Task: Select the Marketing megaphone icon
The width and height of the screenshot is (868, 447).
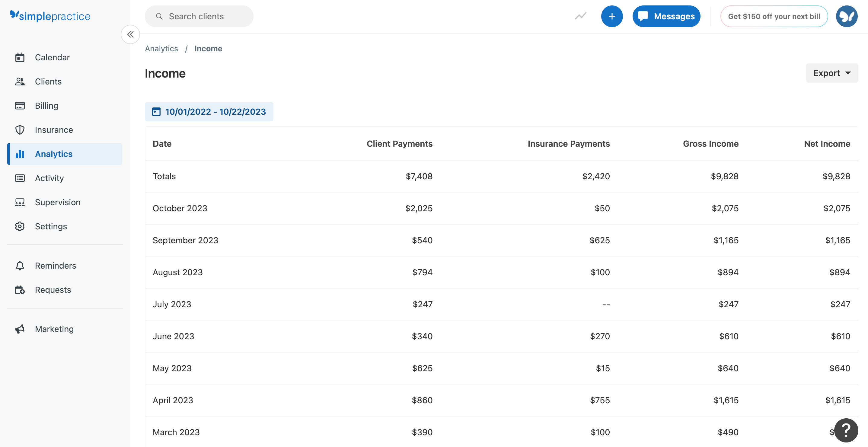Action: (20, 329)
